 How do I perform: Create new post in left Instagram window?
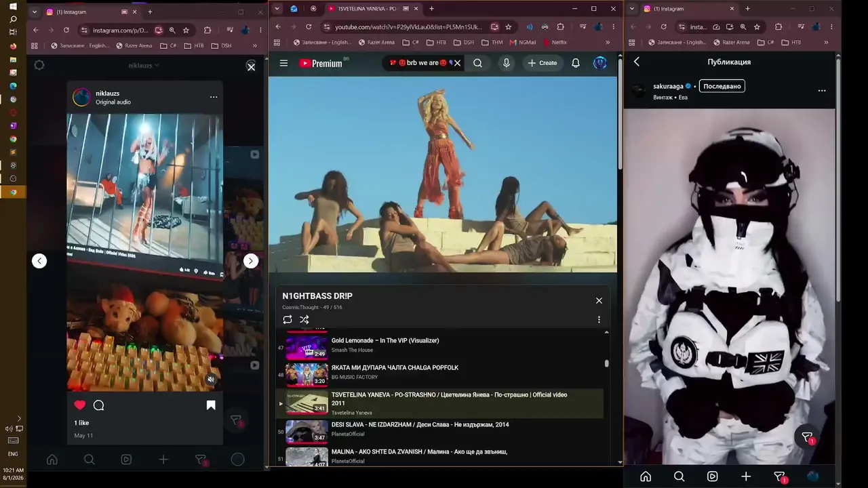coord(163,460)
